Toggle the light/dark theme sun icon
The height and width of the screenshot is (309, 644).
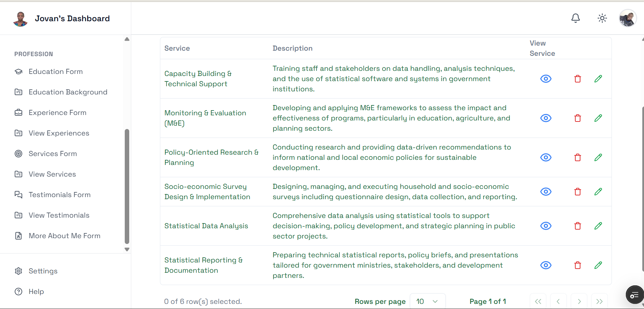[602, 18]
